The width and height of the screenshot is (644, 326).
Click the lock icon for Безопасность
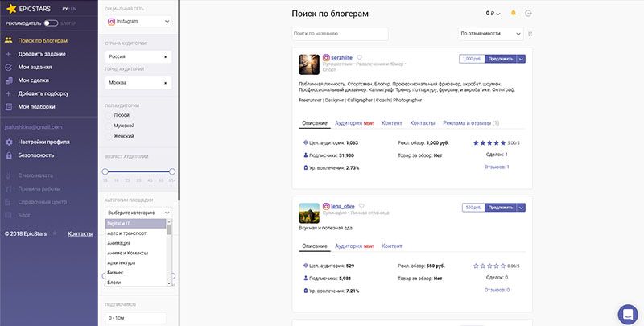pos(9,155)
